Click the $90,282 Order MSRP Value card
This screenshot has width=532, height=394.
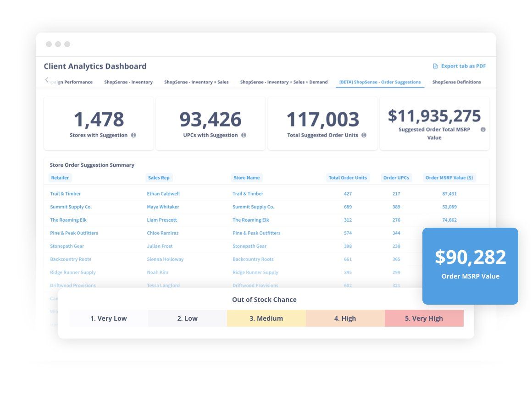click(x=470, y=266)
